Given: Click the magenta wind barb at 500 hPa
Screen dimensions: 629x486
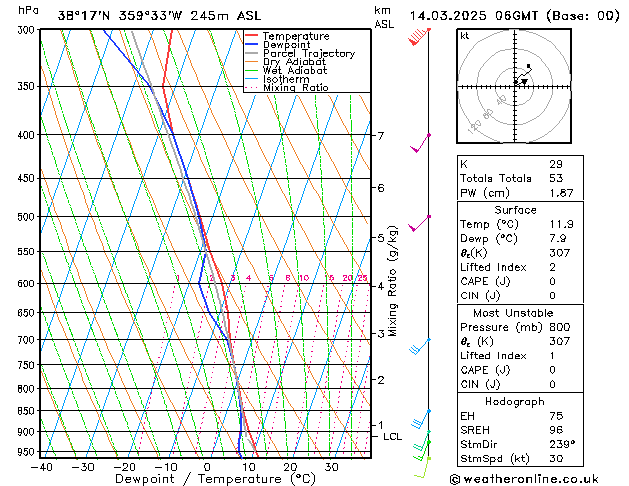Looking at the screenshot, I should click(420, 223).
